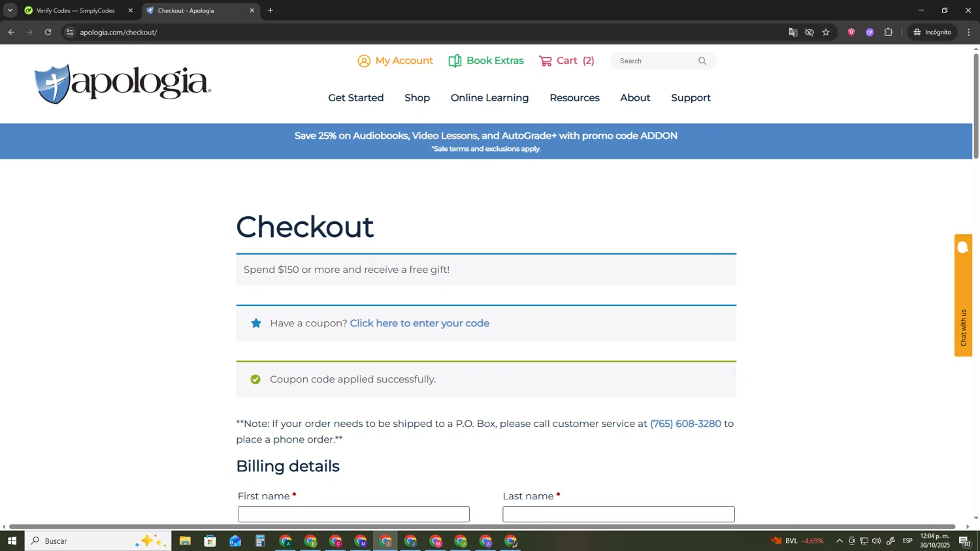Click the Buscar taskbar search box
The image size is (980, 551).
(98, 541)
